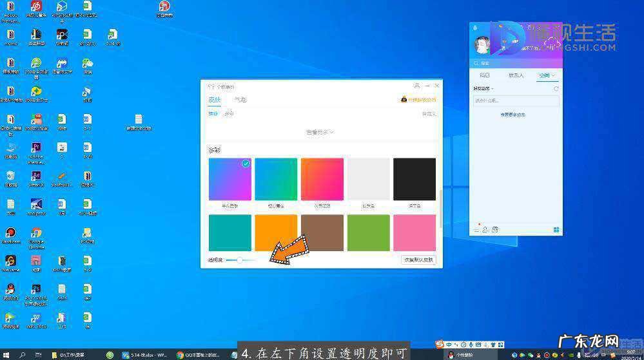Screen dimensions: 644x360
Task: Open the taskbar clock and date
Action: click(631, 355)
